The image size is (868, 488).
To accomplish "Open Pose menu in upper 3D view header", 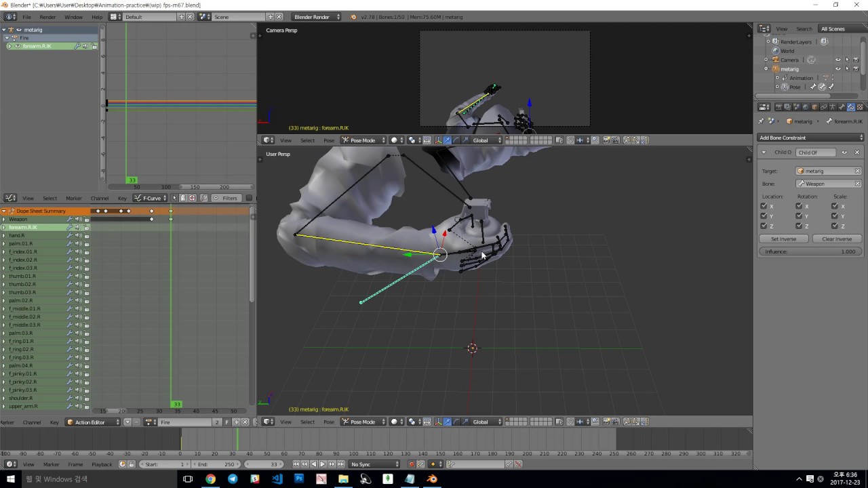I will point(329,140).
